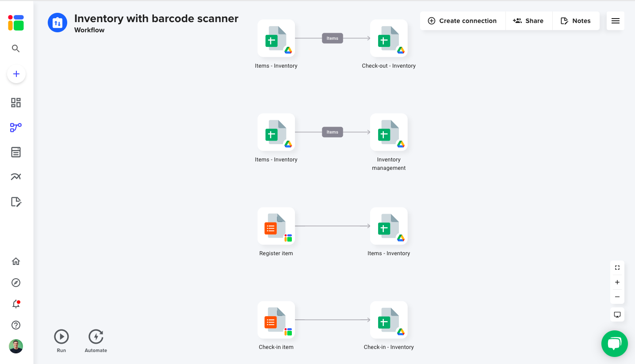Click the help question mark icon
Image resolution: width=635 pixels, height=364 pixels.
click(x=16, y=325)
